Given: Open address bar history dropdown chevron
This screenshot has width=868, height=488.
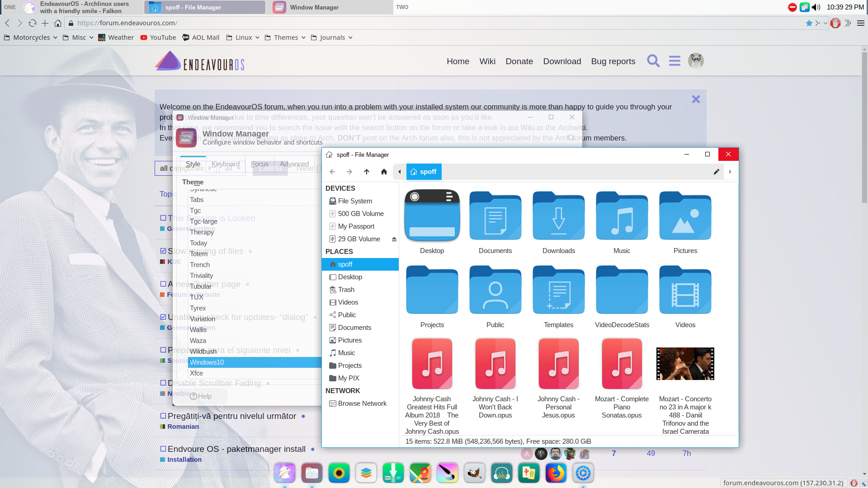Looking at the screenshot, I should tap(826, 23).
